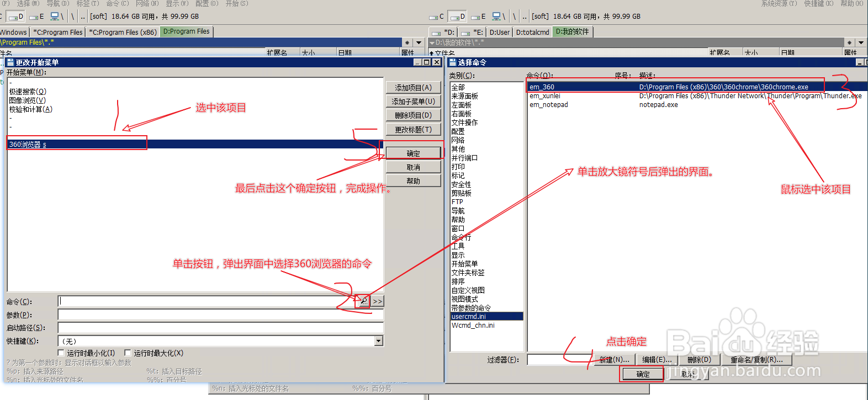868x400 pixels.
Task: Click 添加项目 button
Action: (x=413, y=88)
